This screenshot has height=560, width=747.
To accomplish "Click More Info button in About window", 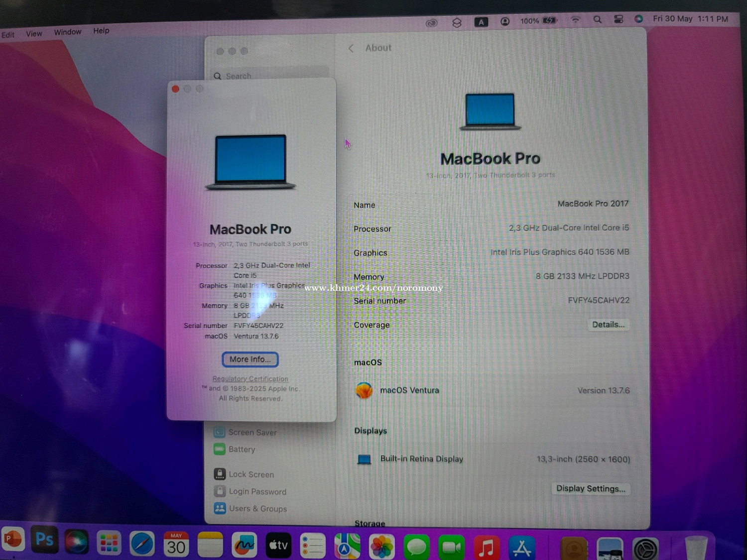I will 250,359.
